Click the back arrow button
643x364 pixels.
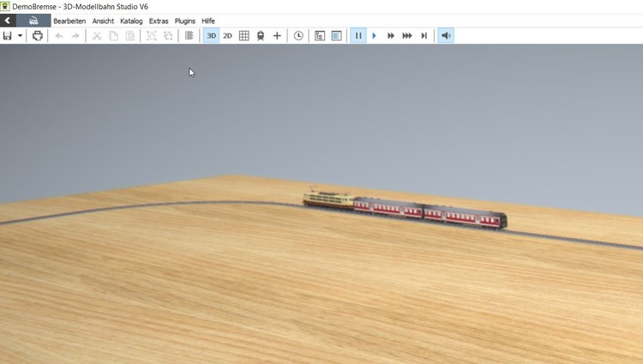8,21
